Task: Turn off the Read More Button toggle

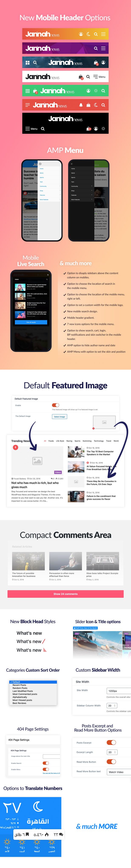Action: [x=111, y=761]
